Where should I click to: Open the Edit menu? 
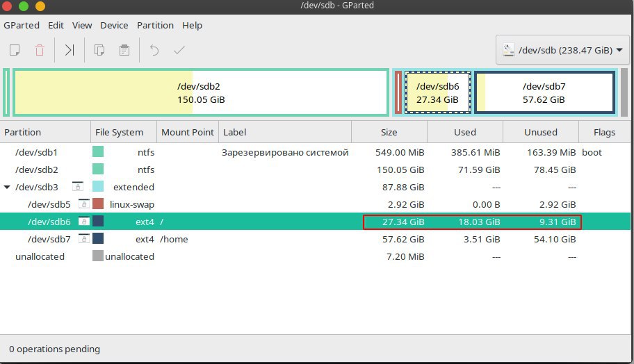56,26
